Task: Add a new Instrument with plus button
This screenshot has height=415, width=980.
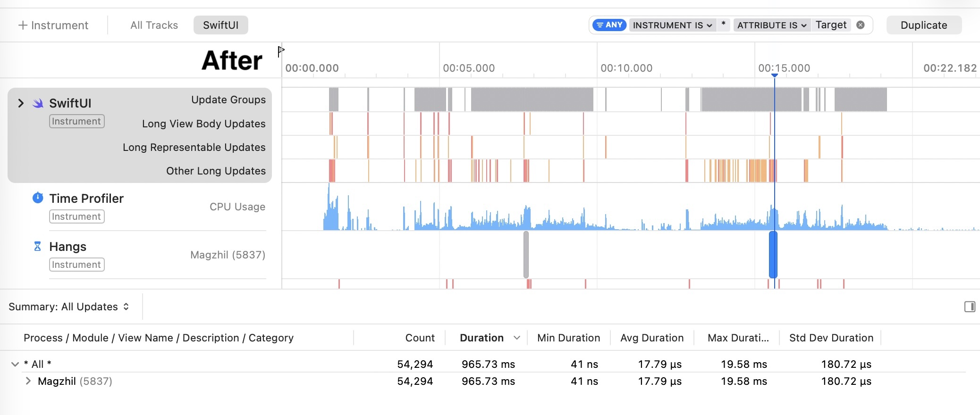Action: tap(53, 25)
